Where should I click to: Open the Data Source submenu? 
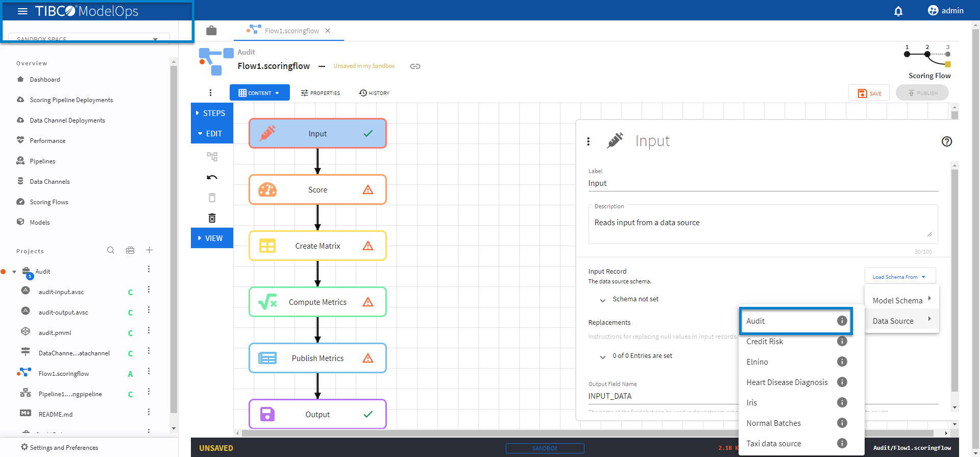902,321
